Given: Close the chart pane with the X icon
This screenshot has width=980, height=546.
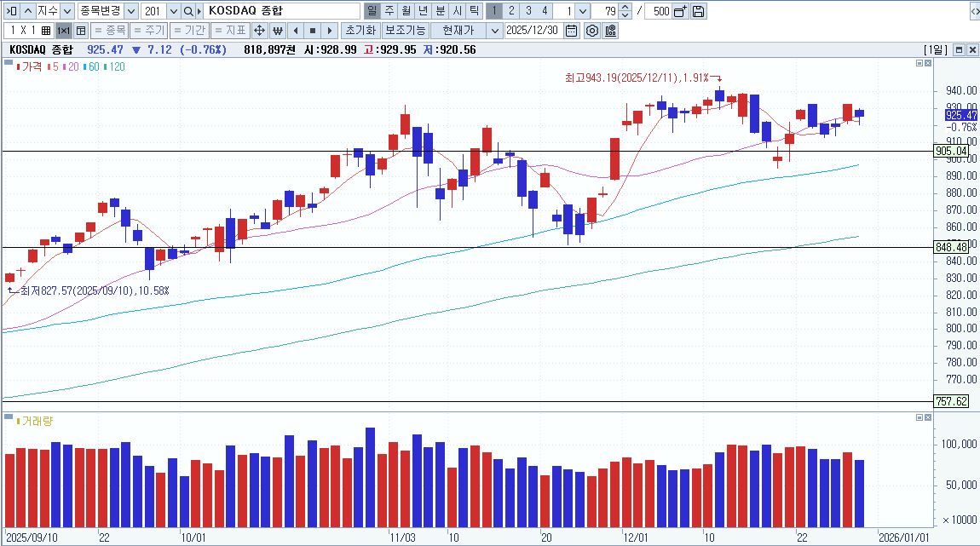Looking at the screenshot, I should click(x=972, y=49).
